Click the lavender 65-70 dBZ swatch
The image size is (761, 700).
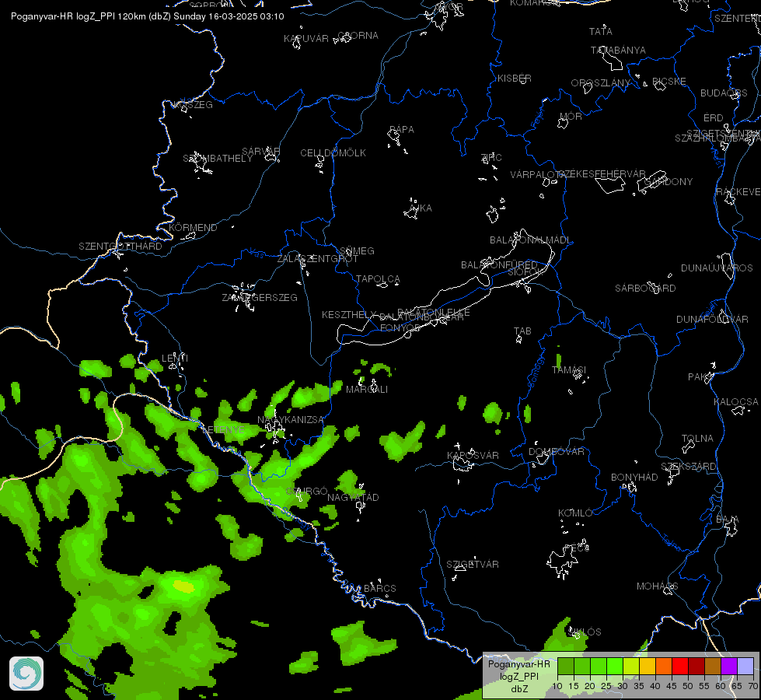tap(745, 666)
